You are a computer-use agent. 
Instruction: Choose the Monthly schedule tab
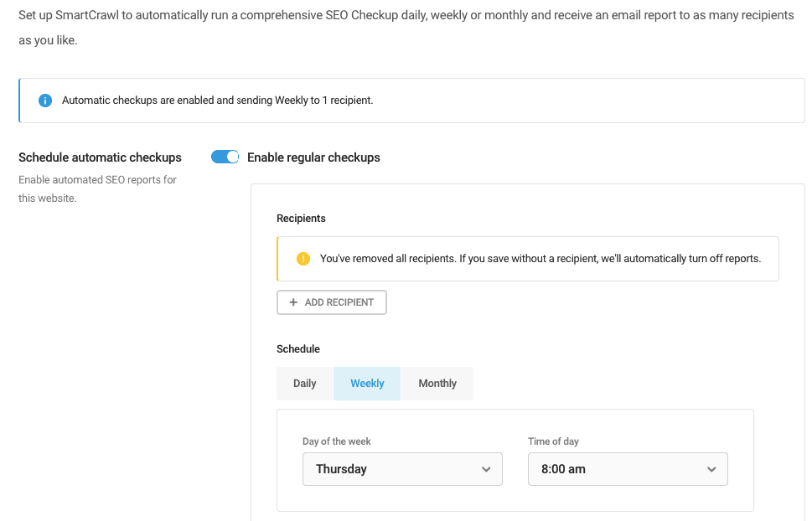[437, 384]
